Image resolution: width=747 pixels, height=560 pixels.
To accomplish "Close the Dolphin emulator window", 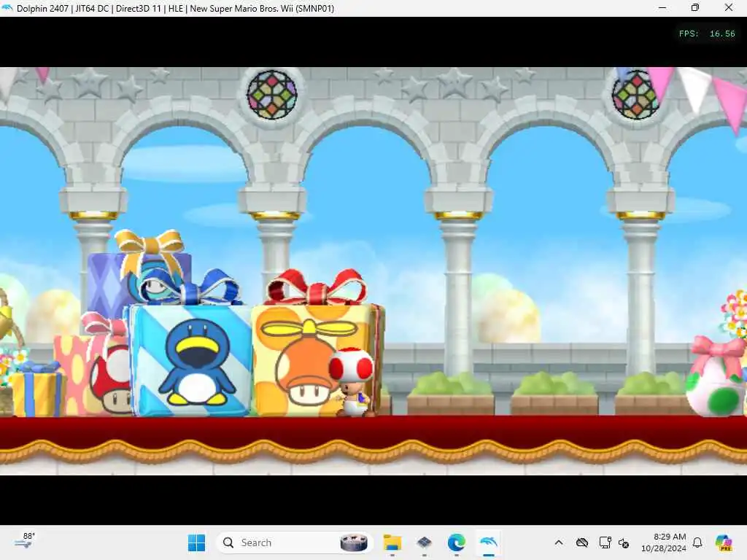I will point(729,7).
